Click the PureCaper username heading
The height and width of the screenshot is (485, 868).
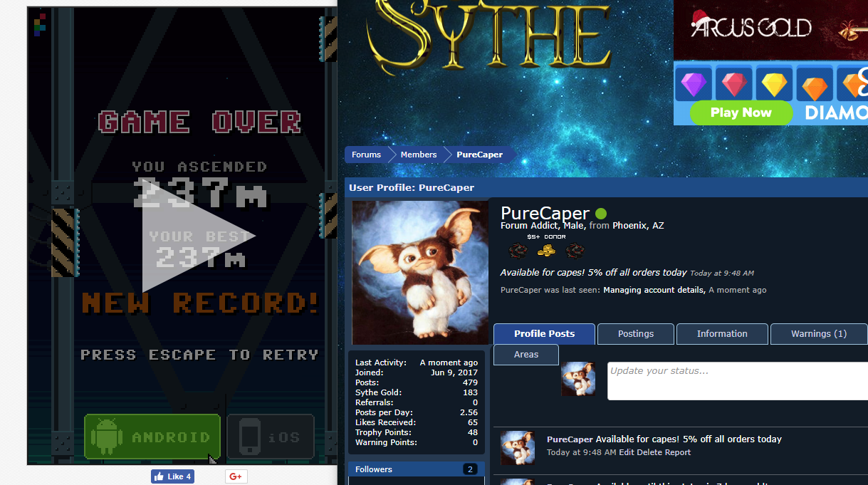coord(545,213)
